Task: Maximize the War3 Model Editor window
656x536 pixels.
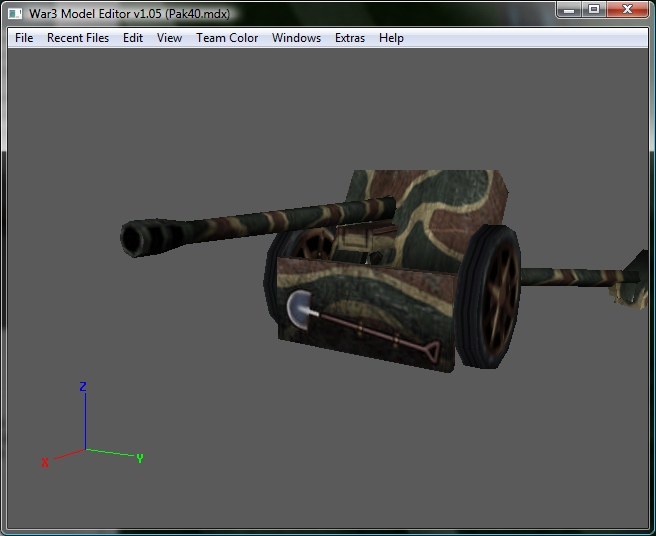Action: coord(594,10)
